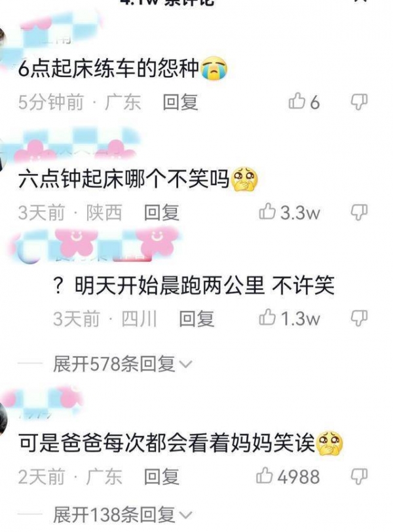Image resolution: width=393 pixels, height=532 pixels.
Task: Reply to the 2天前 广东 comment
Action: (161, 476)
